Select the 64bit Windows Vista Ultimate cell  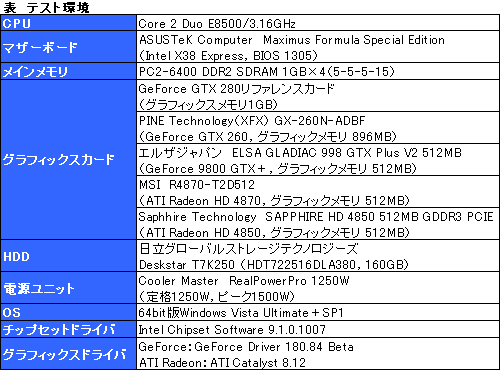click(x=318, y=312)
